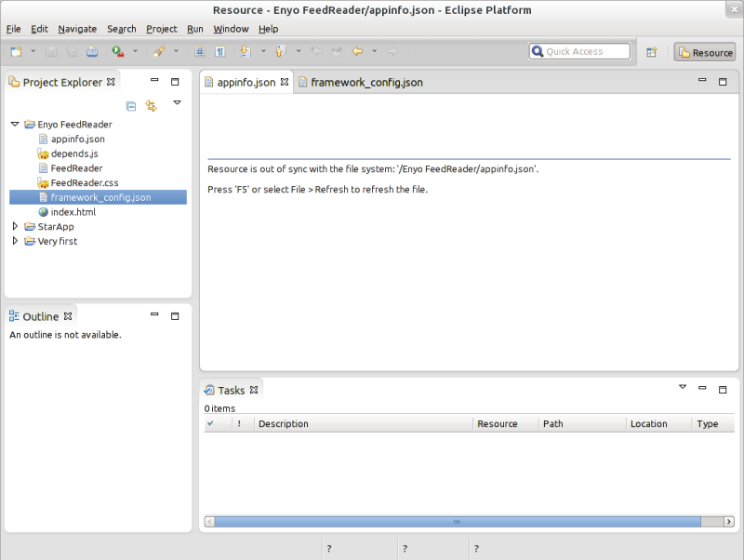The image size is (744, 560).
Task: Click the Quick Access search field
Action: point(579,52)
